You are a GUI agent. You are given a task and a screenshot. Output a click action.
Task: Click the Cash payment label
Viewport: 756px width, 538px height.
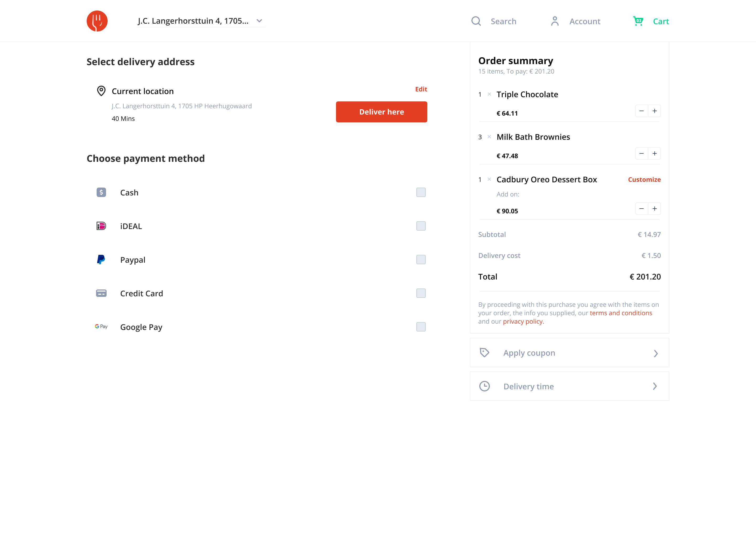(x=129, y=193)
